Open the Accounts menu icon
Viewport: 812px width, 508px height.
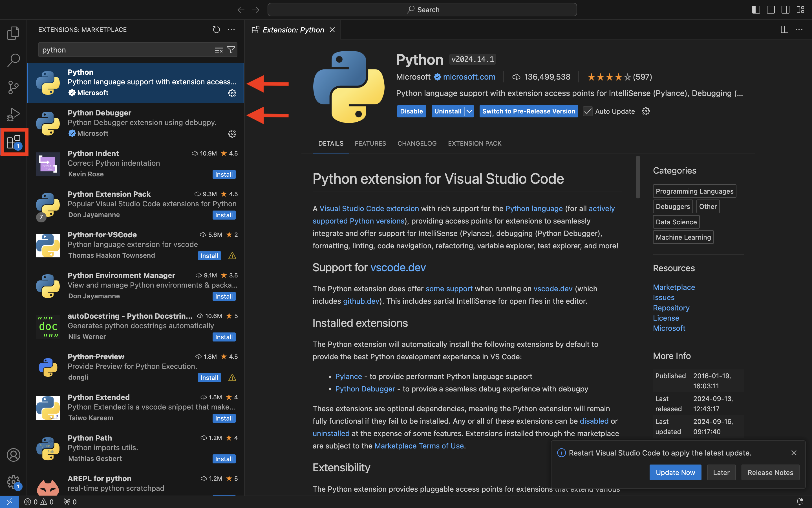click(x=14, y=455)
